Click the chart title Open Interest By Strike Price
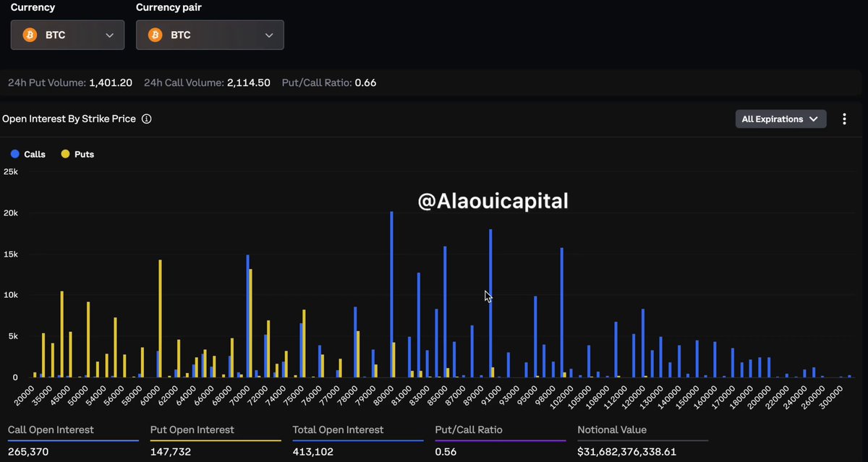Image resolution: width=868 pixels, height=462 pixels. [x=69, y=119]
